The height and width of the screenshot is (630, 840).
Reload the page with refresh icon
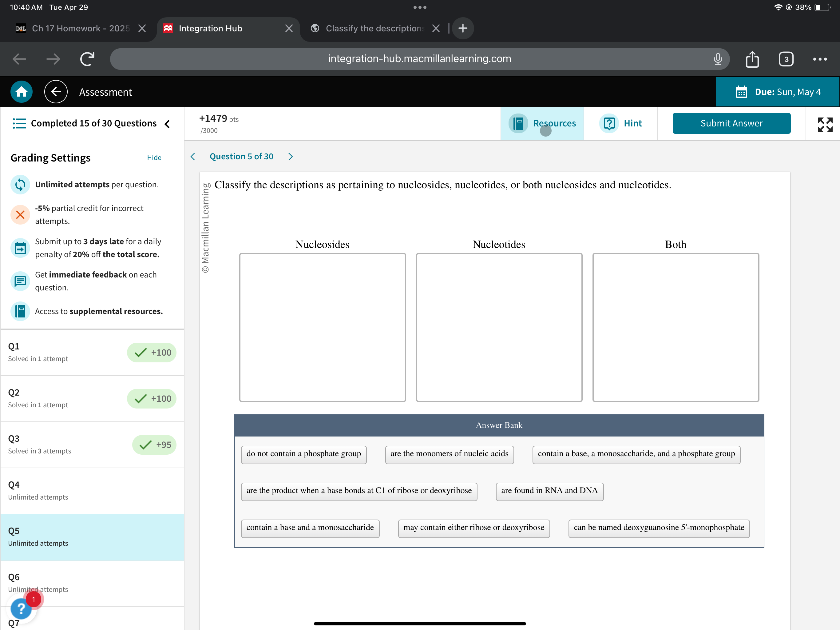87,59
